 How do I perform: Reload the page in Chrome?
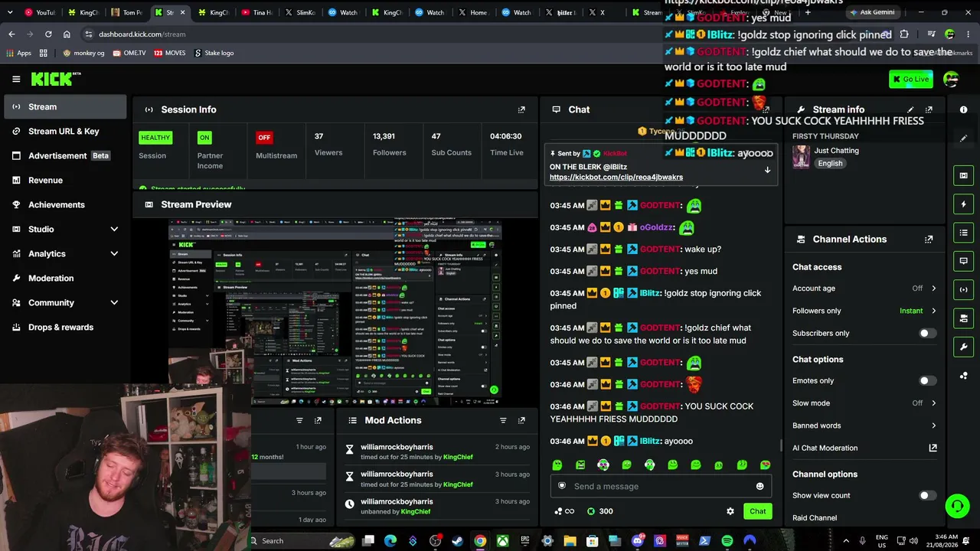[x=48, y=34]
